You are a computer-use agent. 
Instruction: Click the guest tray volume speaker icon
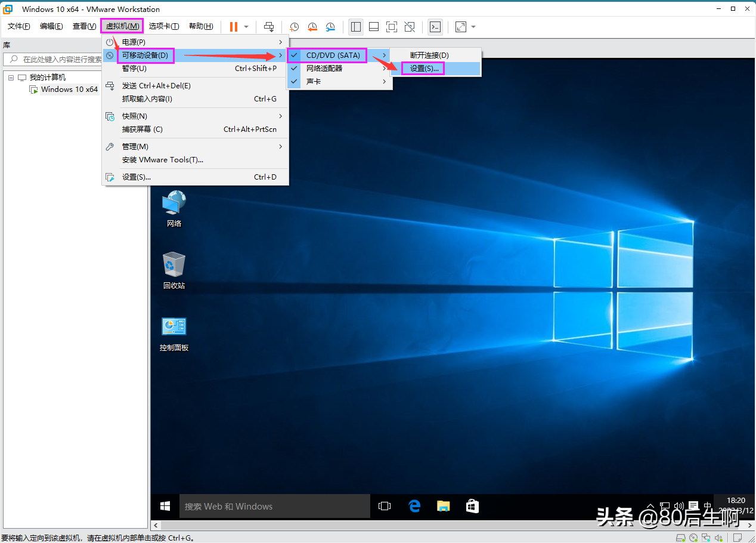(678, 506)
